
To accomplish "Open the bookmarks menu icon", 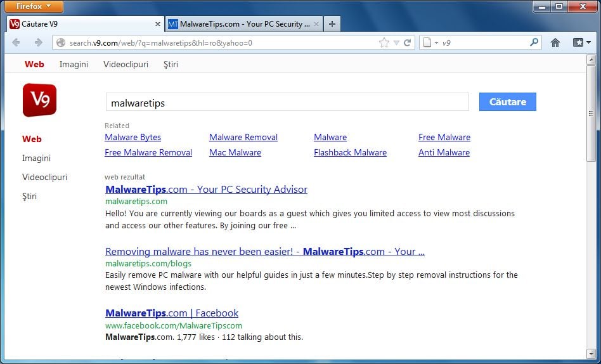I will coord(581,42).
